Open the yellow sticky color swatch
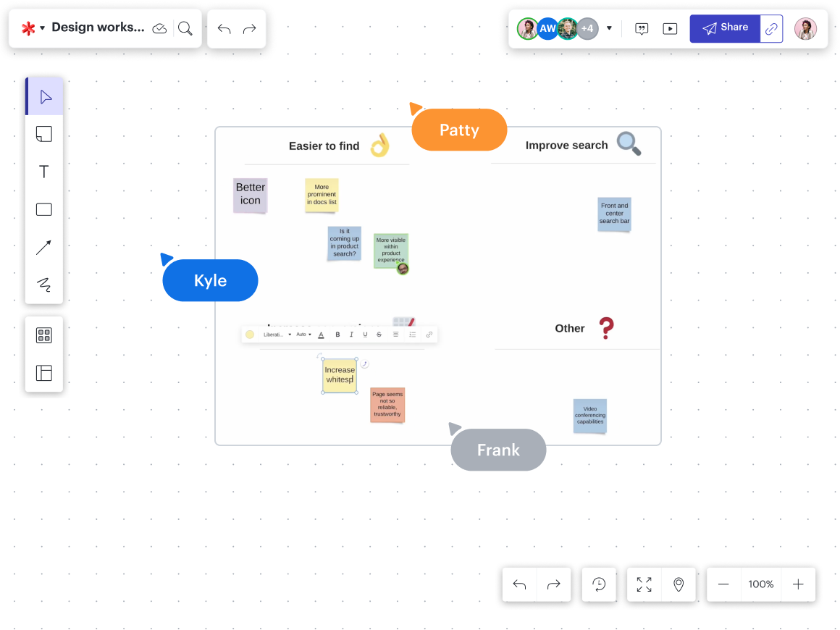This screenshot has width=840, height=630. coord(250,335)
